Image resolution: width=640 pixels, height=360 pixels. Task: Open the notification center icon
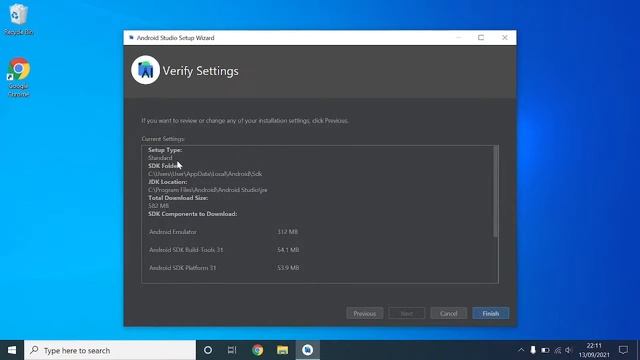coord(623,350)
